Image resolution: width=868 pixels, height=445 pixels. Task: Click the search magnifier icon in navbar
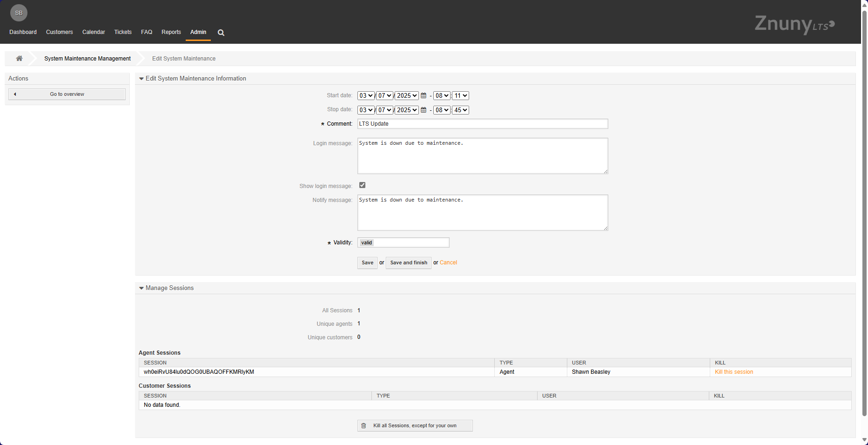[221, 33]
